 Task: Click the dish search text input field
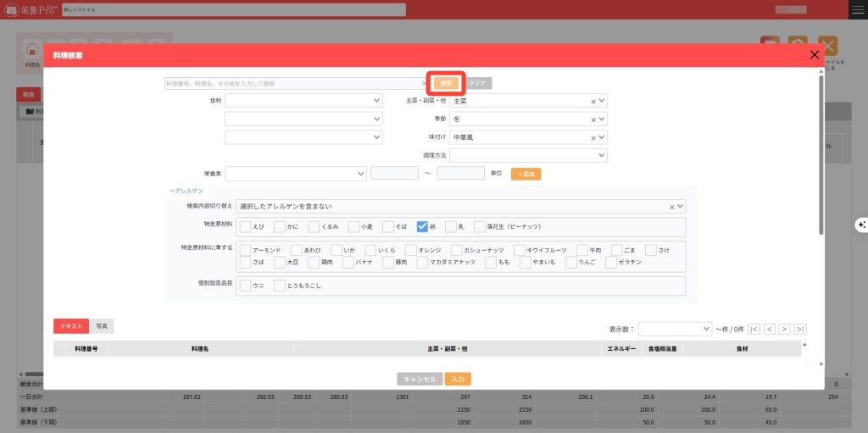point(292,84)
